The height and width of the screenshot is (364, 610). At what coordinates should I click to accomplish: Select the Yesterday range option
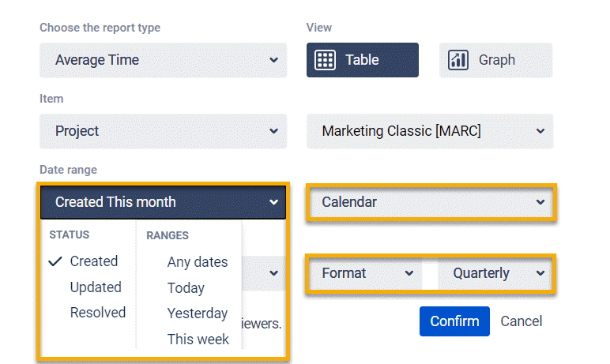pyautogui.click(x=198, y=313)
